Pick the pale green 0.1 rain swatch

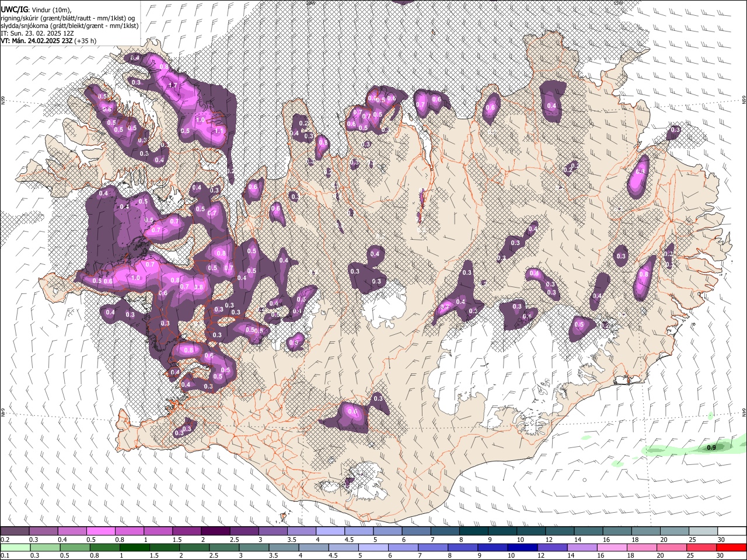pyautogui.click(x=15, y=547)
